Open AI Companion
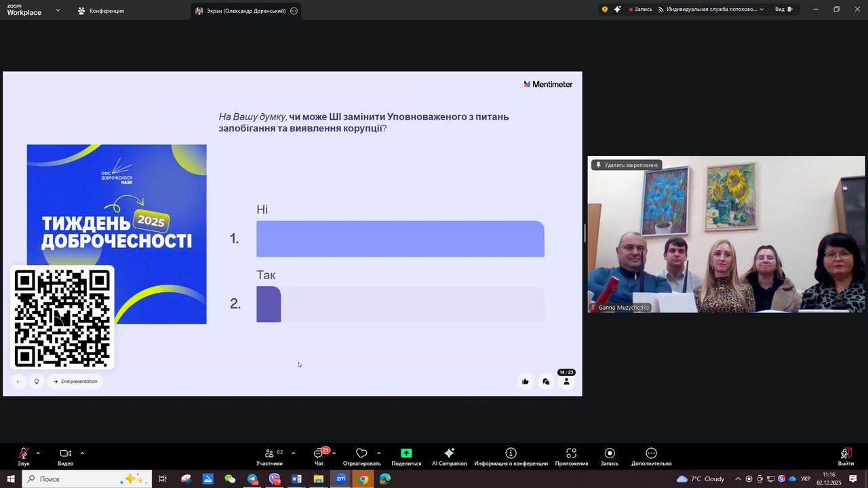 [x=449, y=453]
